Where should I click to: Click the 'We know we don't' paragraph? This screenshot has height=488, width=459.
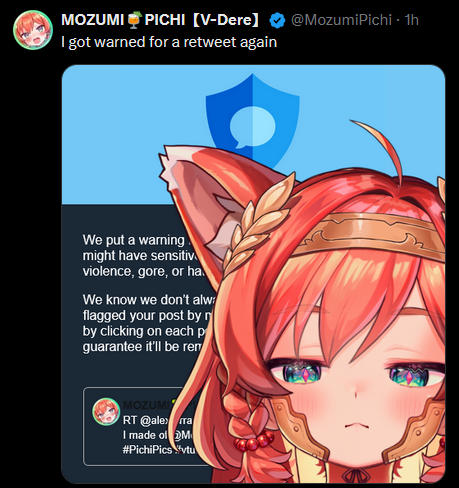pyautogui.click(x=148, y=323)
